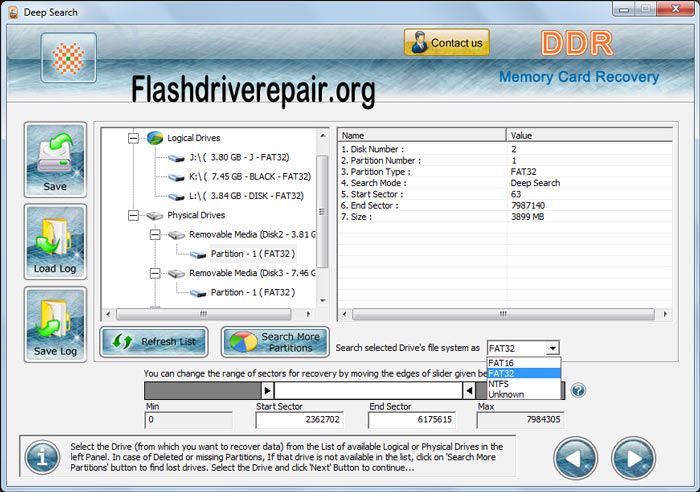This screenshot has width=700, height=492.
Task: Open the file system dropdown arrow
Action: (553, 348)
